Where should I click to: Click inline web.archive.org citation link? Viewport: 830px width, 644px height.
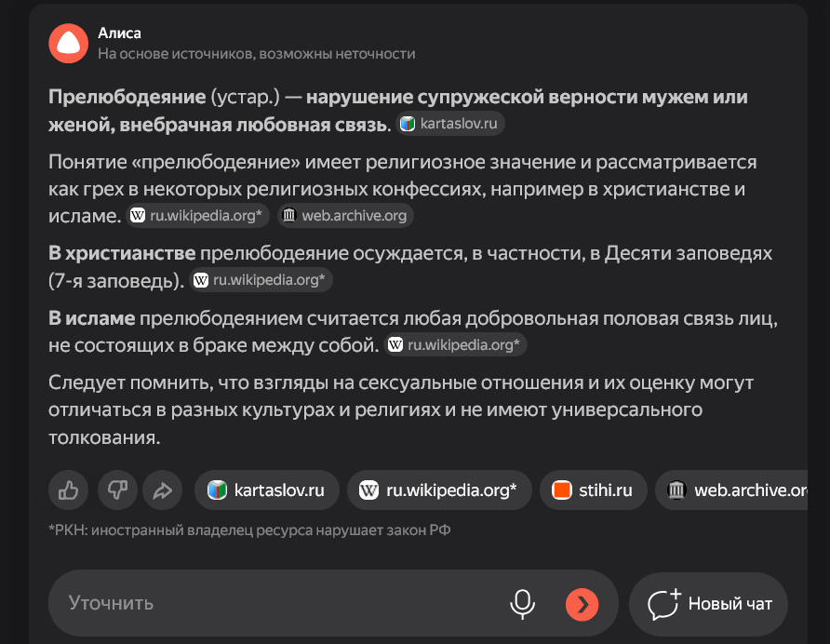point(345,216)
